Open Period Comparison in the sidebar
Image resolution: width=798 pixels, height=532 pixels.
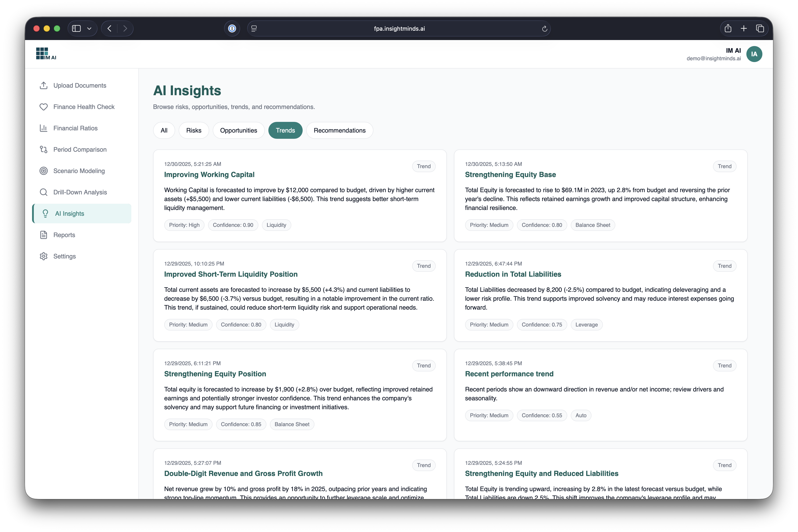(80, 150)
